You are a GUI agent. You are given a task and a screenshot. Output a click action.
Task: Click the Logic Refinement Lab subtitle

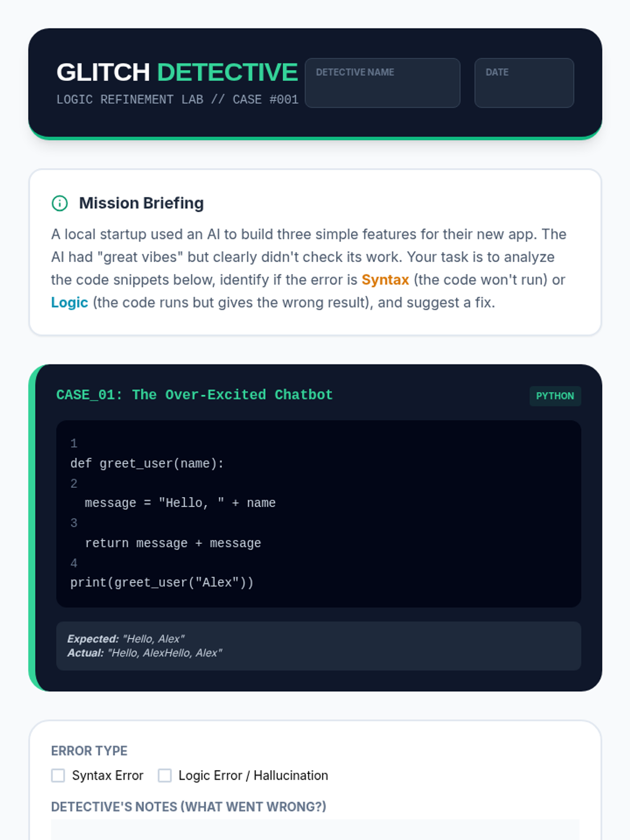coord(177,100)
